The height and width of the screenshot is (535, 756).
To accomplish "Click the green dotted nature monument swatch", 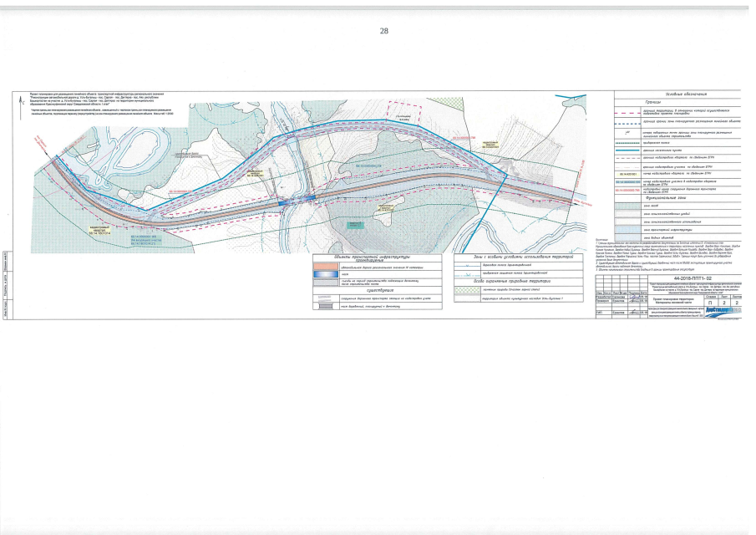I will [467, 289].
